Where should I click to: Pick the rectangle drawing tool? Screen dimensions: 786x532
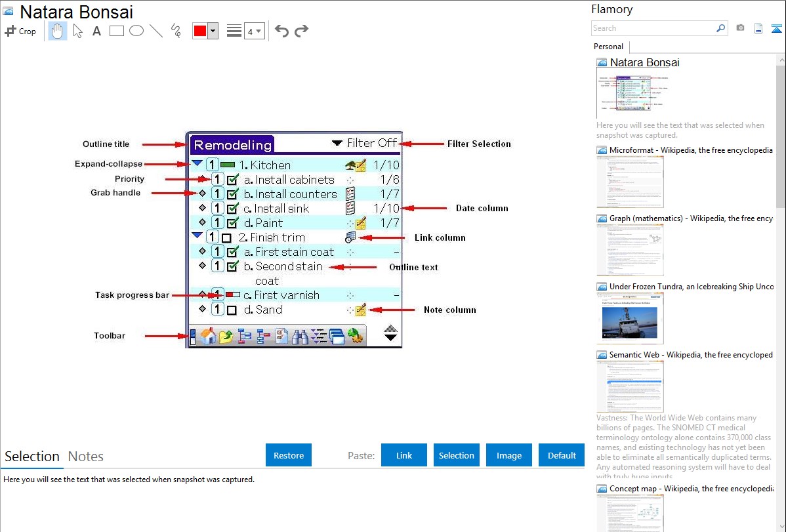(x=116, y=31)
